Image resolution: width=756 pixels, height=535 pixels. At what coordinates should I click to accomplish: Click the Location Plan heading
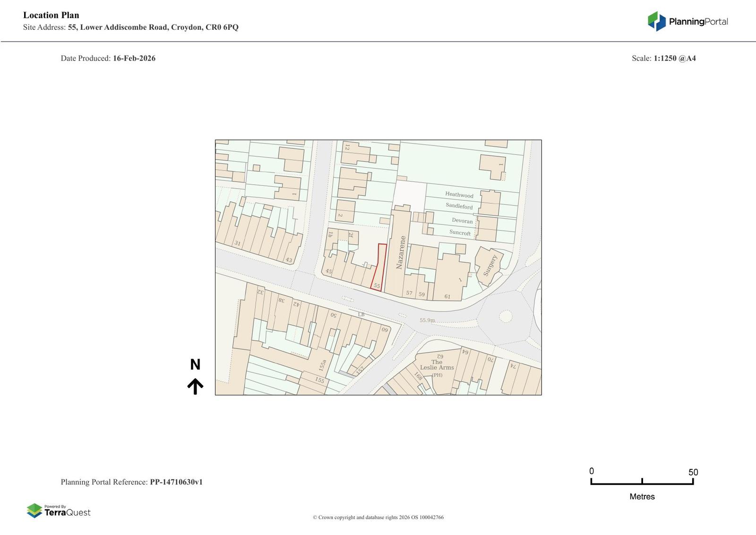[51, 15]
